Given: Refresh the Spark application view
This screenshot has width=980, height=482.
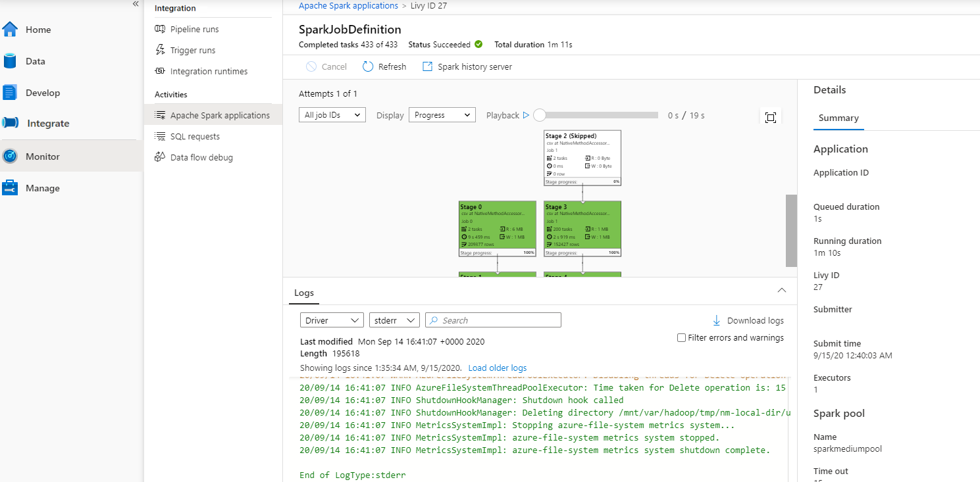Looking at the screenshot, I should click(384, 66).
